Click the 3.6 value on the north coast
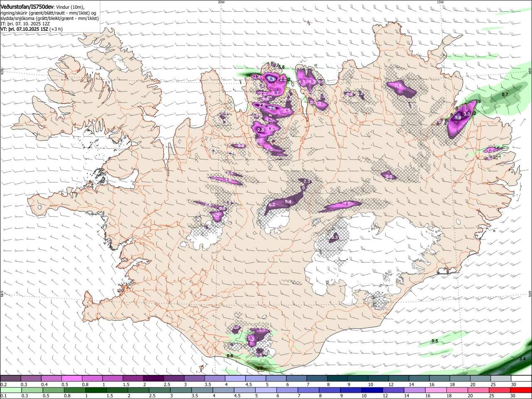Viewport: 532px width, 399px height. click(x=281, y=67)
